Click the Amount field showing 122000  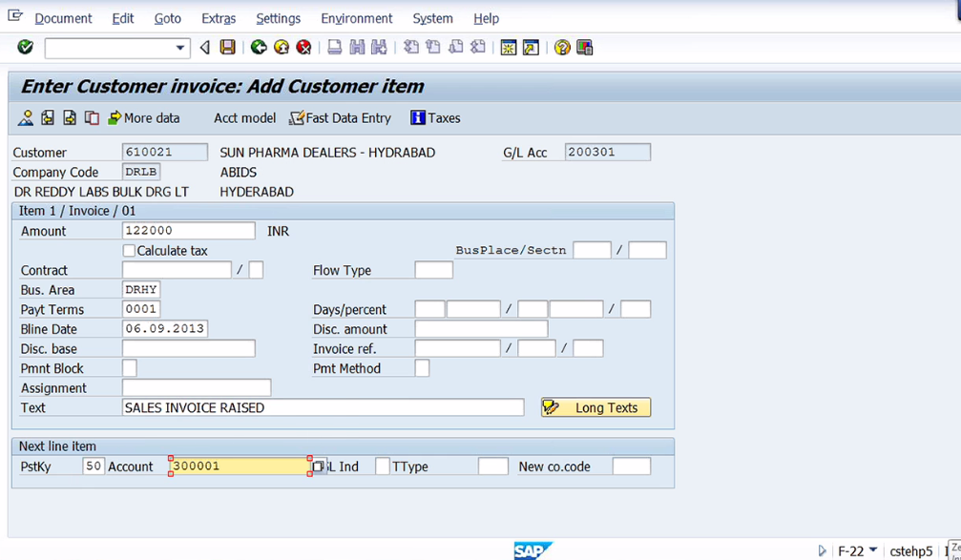[x=189, y=230]
